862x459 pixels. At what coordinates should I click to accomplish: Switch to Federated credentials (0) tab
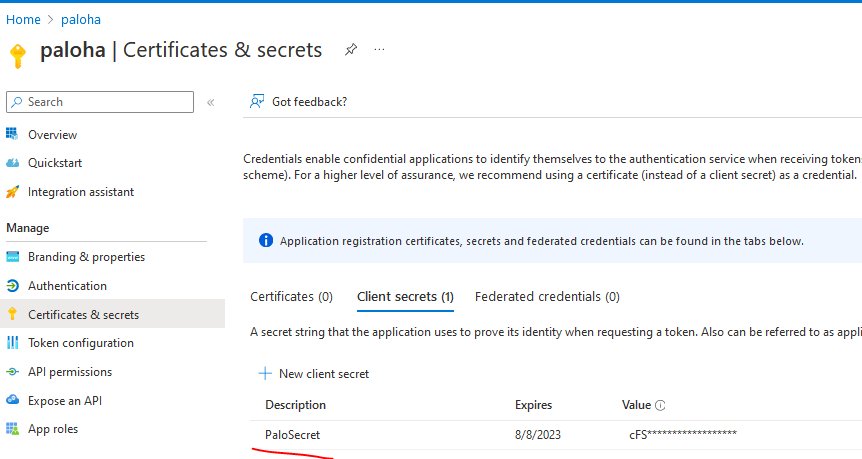(x=547, y=297)
